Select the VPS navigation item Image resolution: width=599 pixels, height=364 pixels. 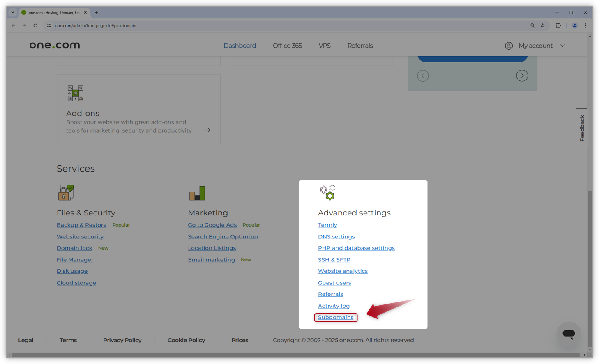point(325,46)
